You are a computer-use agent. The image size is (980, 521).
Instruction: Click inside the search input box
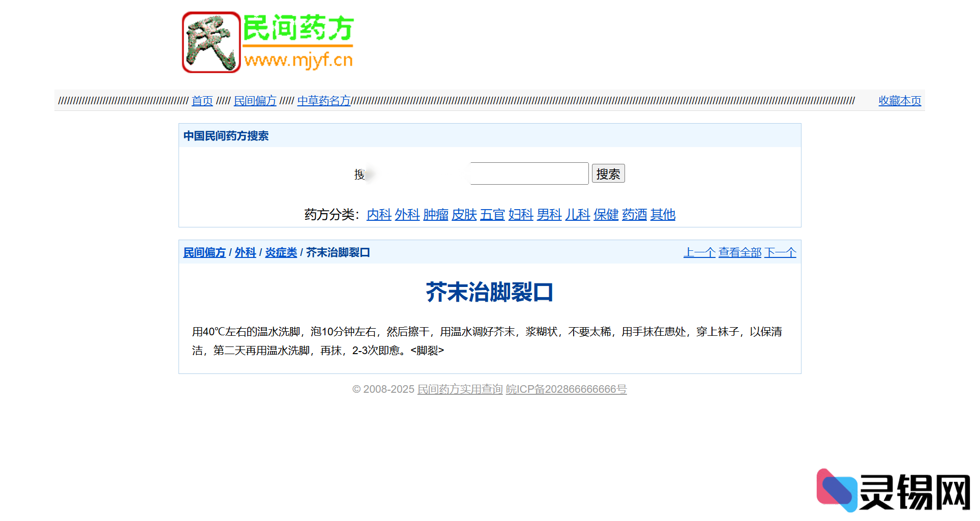[x=528, y=173]
